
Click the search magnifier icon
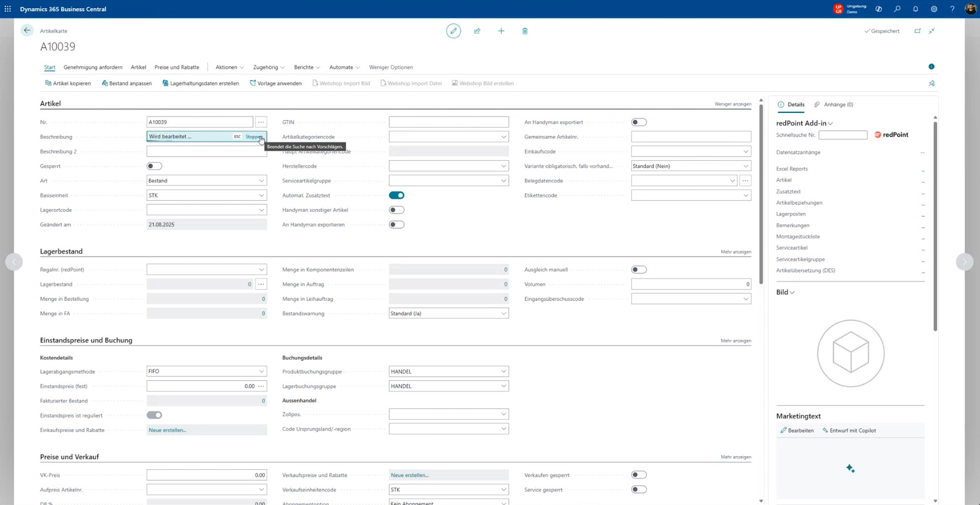point(897,9)
